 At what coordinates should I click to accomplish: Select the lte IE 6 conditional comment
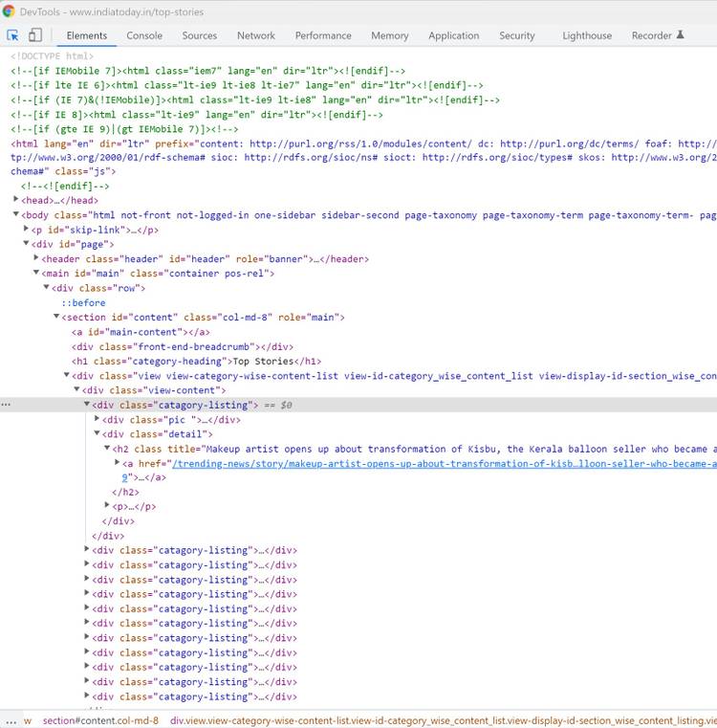tap(247, 85)
